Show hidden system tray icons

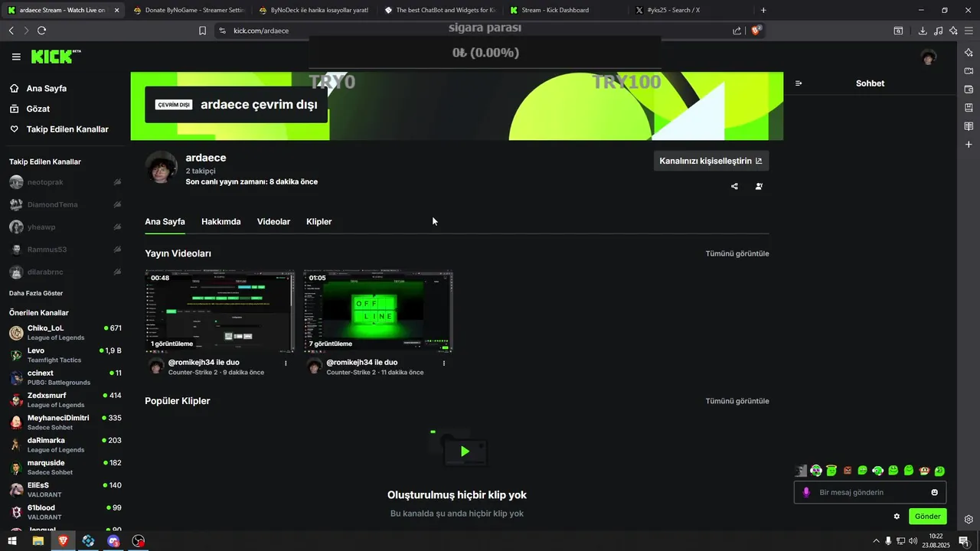click(x=876, y=541)
